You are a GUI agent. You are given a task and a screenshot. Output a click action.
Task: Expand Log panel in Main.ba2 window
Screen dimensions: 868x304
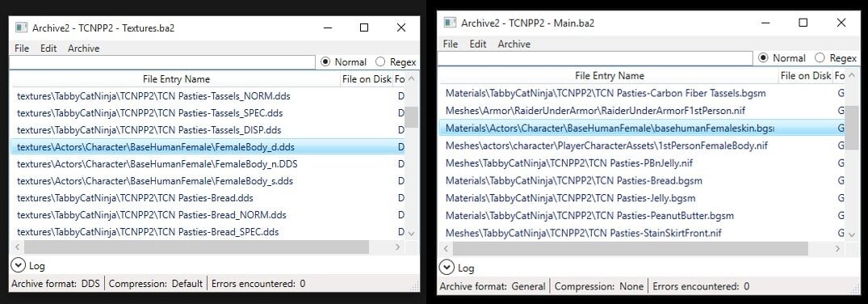coord(447,268)
